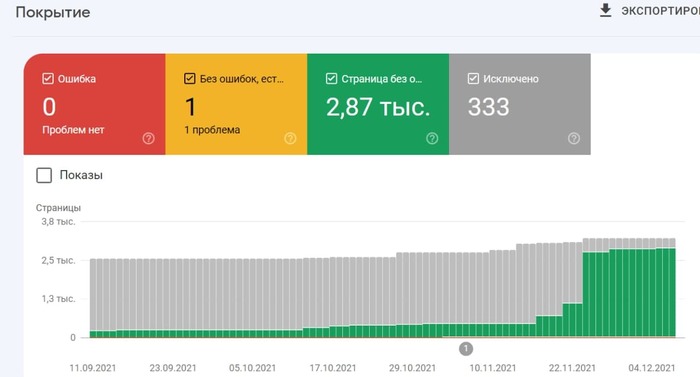Select the red Ошибка status card
Screen dimensions: 700x377
[x=95, y=104]
